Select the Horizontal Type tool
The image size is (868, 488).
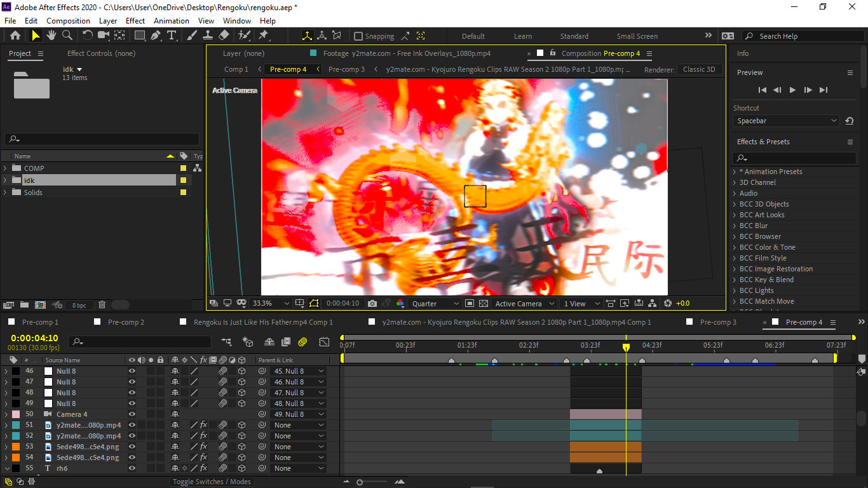[x=172, y=36]
